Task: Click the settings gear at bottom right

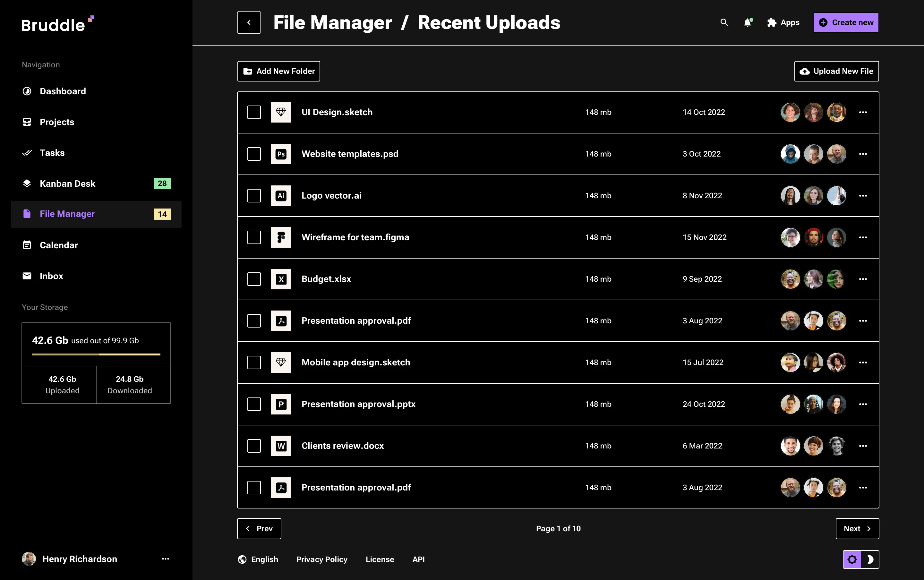Action: click(x=852, y=559)
